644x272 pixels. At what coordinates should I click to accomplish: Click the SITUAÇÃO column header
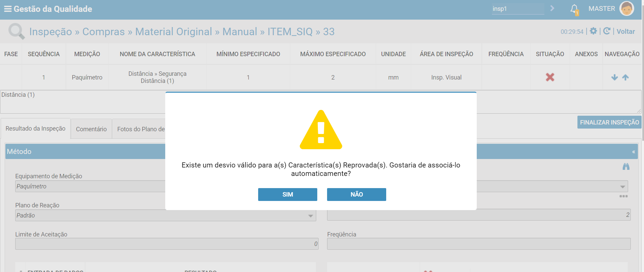click(x=550, y=54)
